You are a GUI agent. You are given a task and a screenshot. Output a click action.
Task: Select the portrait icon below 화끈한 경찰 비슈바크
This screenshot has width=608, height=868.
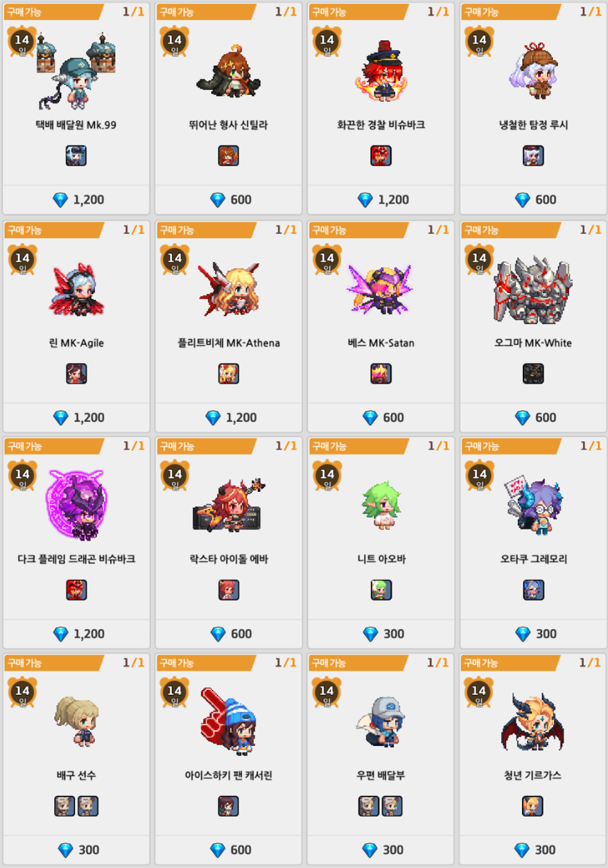pyautogui.click(x=381, y=155)
